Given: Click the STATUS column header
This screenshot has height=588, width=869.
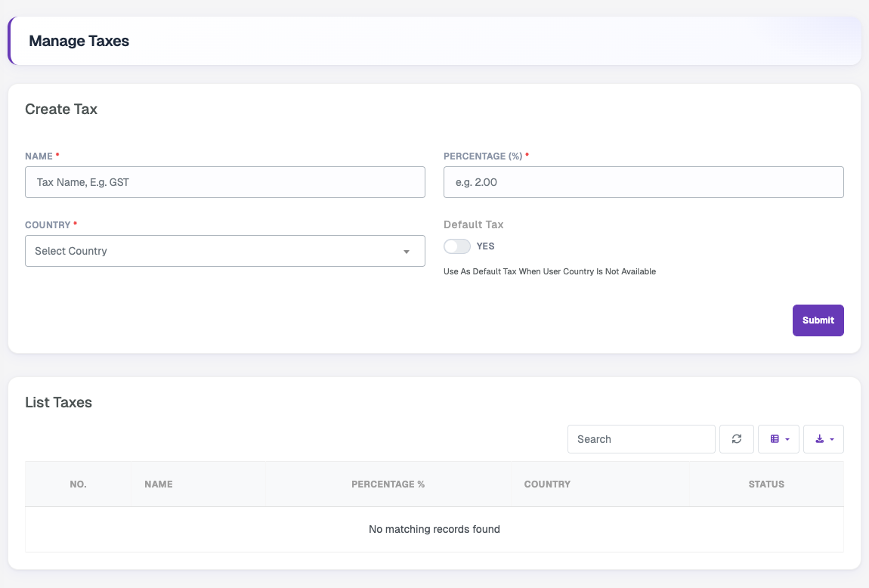Looking at the screenshot, I should click(766, 484).
